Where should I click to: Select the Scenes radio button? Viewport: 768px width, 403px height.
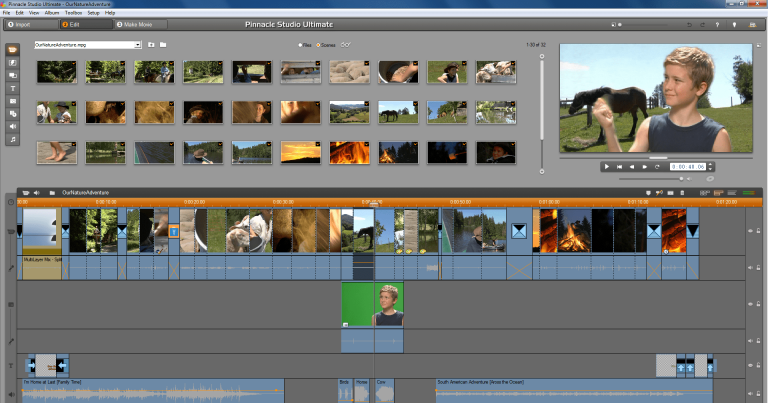[318, 45]
